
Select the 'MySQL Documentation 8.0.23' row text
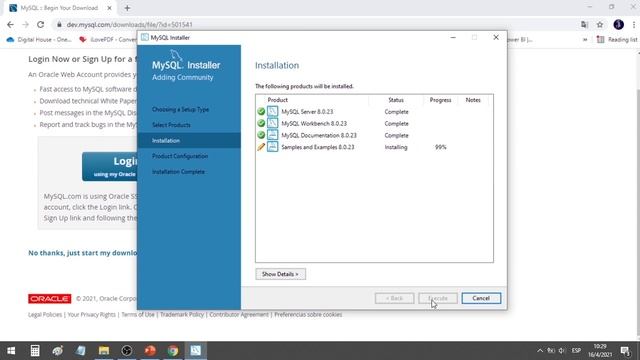[x=319, y=135]
